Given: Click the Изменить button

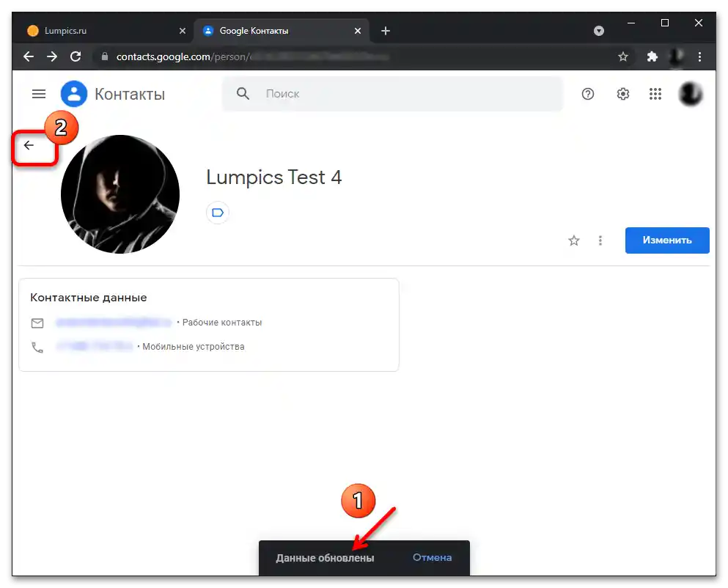Looking at the screenshot, I should tap(667, 240).
